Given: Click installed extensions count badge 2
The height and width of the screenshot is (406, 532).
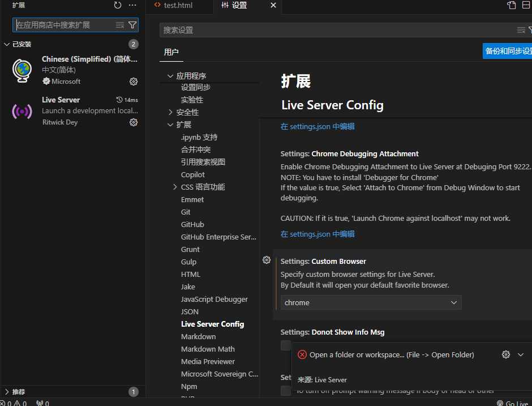Looking at the screenshot, I should coord(134,44).
